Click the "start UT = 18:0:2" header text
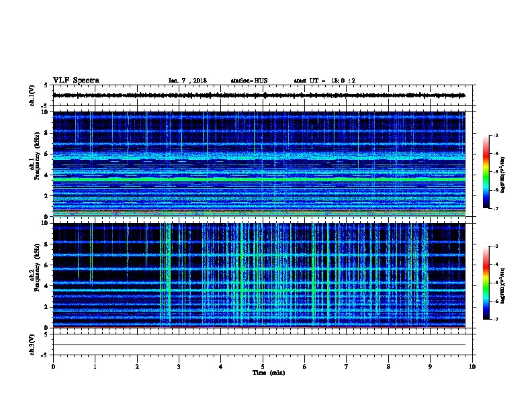 pyautogui.click(x=324, y=81)
